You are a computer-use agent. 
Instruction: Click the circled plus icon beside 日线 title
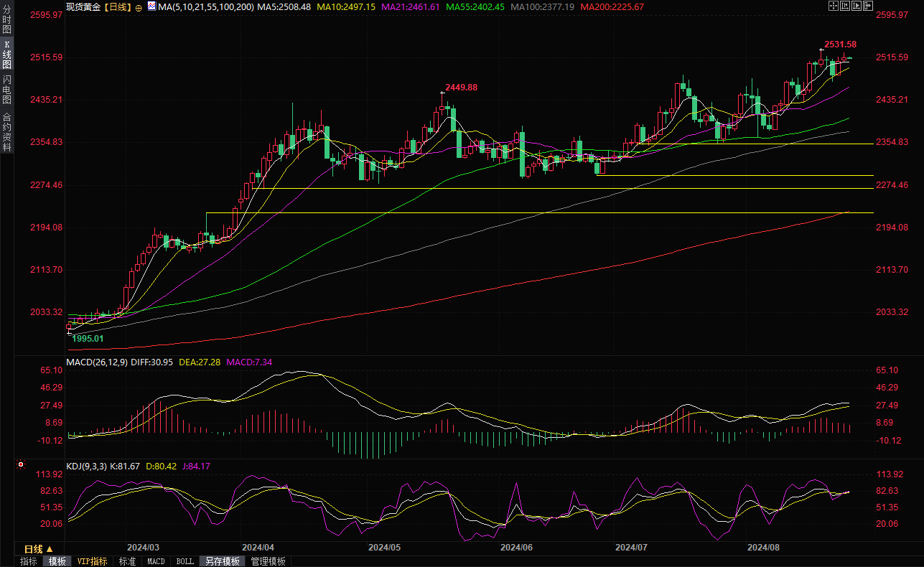(x=139, y=7)
